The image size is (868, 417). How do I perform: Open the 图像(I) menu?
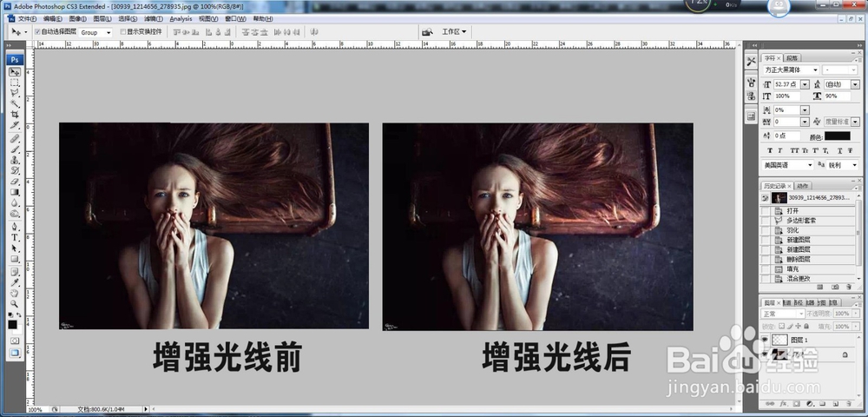77,19
